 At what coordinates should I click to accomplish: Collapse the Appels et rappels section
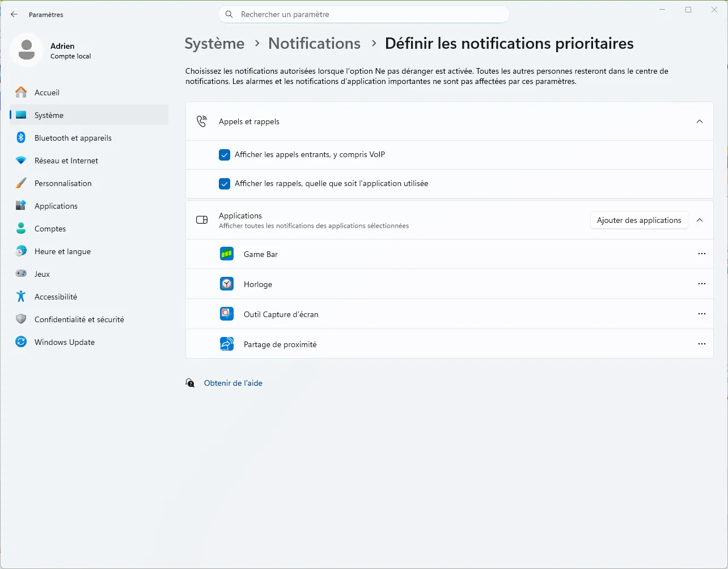click(x=700, y=121)
